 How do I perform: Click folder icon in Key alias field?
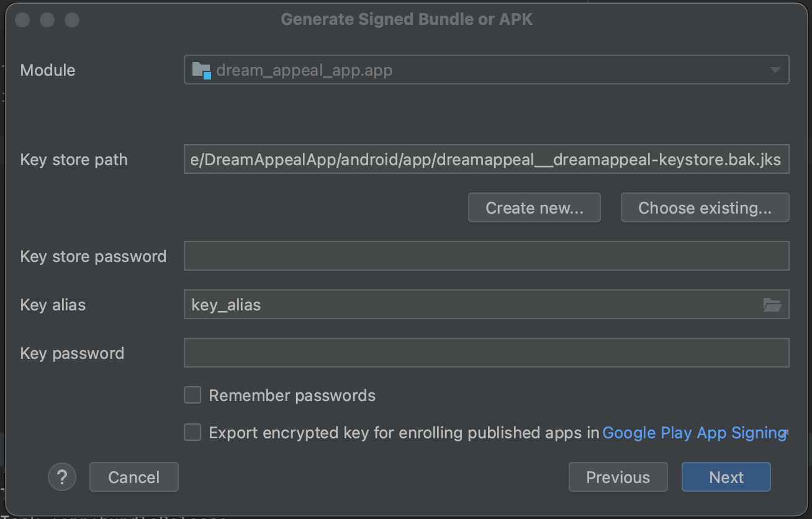click(x=772, y=305)
